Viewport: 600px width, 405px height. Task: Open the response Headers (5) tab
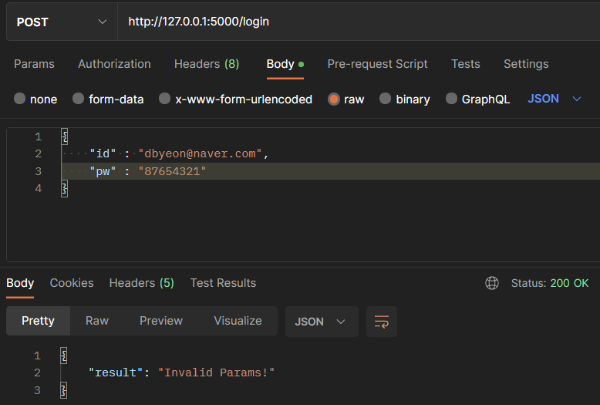tap(142, 283)
